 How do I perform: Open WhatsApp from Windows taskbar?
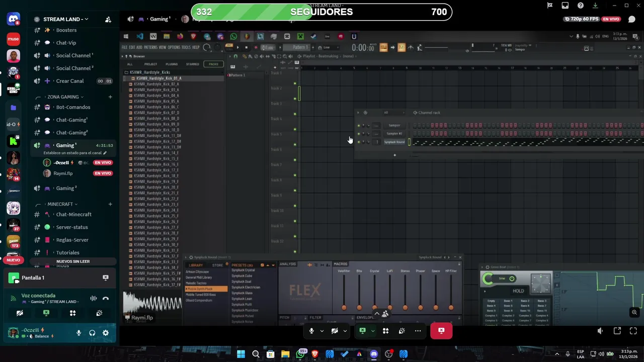click(300, 354)
